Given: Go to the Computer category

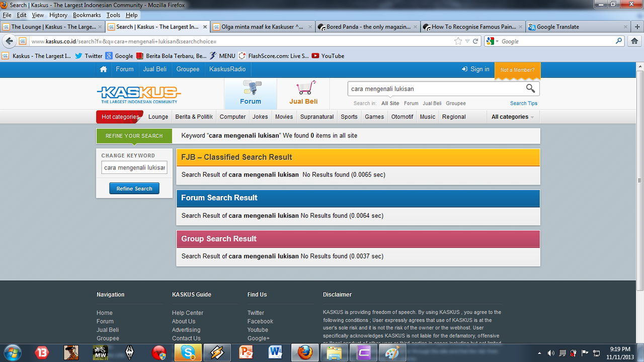Looking at the screenshot, I should point(232,117).
